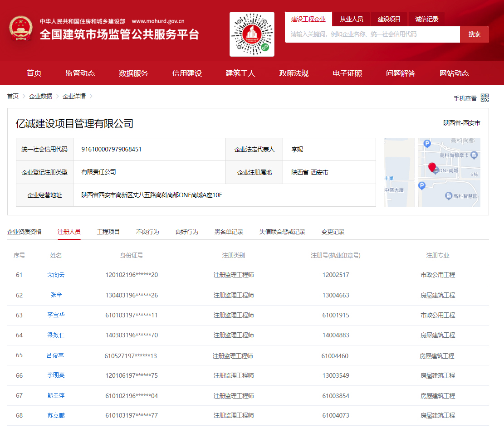Click the small QR icon next to 手机查看
The width and height of the screenshot is (504, 428).
(484, 97)
